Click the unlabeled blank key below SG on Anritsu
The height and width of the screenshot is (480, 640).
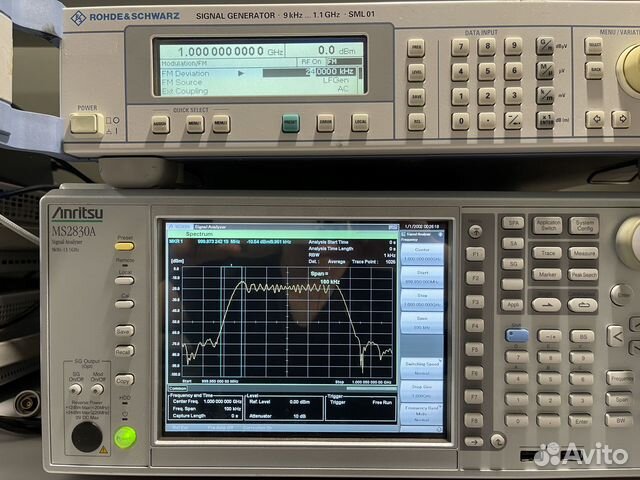512,284
